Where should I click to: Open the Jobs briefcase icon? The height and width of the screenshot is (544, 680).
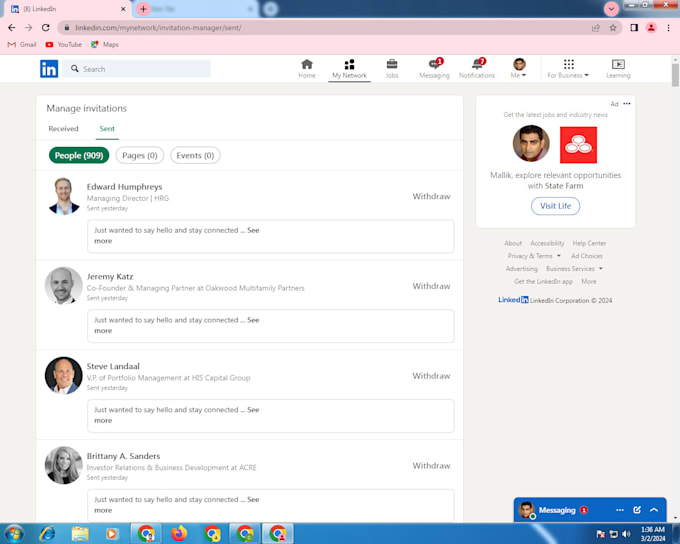click(x=392, y=69)
